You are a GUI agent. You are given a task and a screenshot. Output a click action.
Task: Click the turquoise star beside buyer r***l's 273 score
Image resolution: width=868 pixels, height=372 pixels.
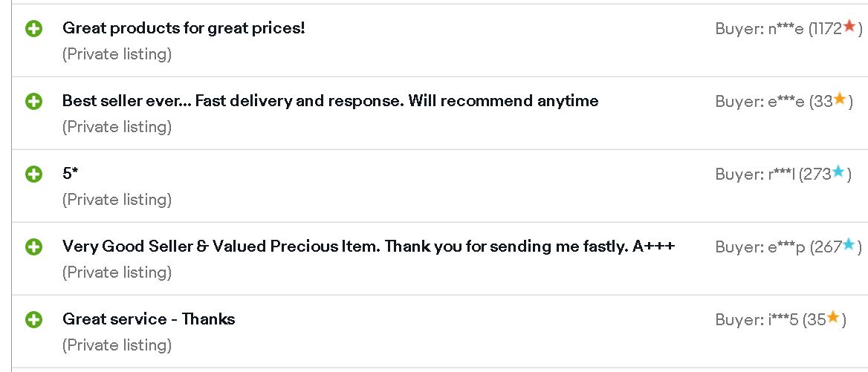839,172
